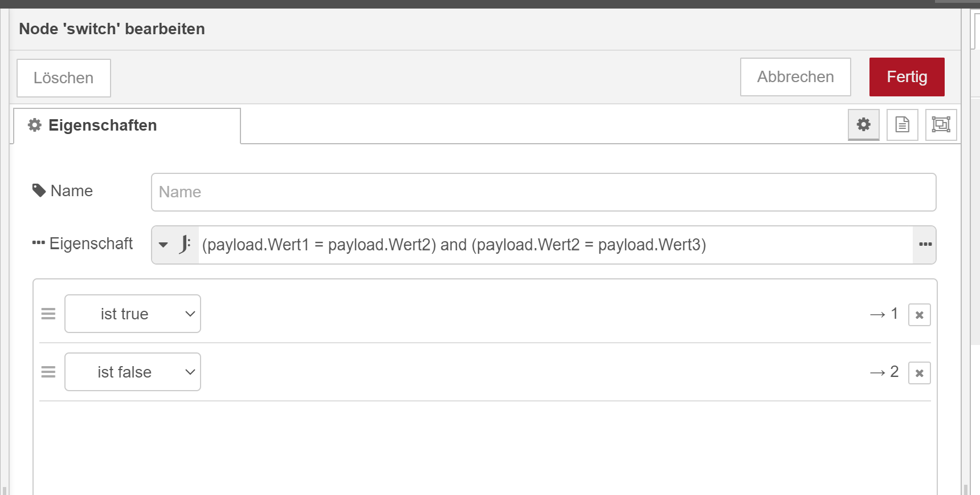This screenshot has height=495, width=980.
Task: Select the Eigenschaften tab
Action: click(127, 125)
